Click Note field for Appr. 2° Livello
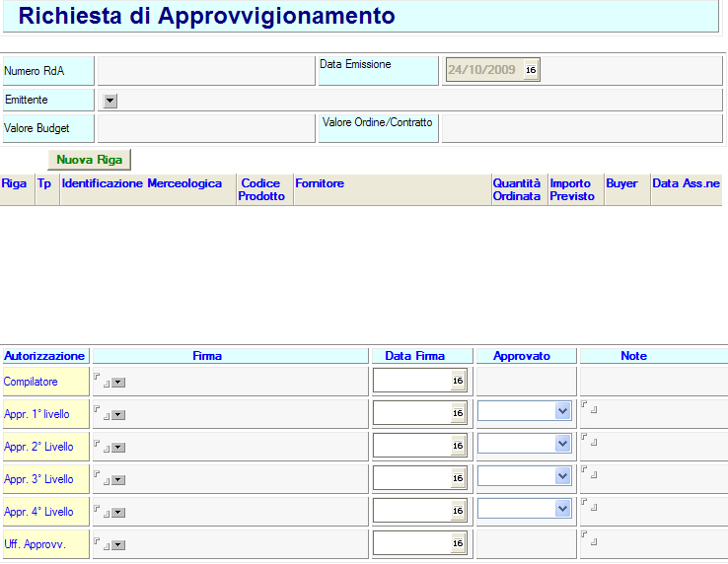This screenshot has height=564, width=728. pyautogui.click(x=651, y=445)
